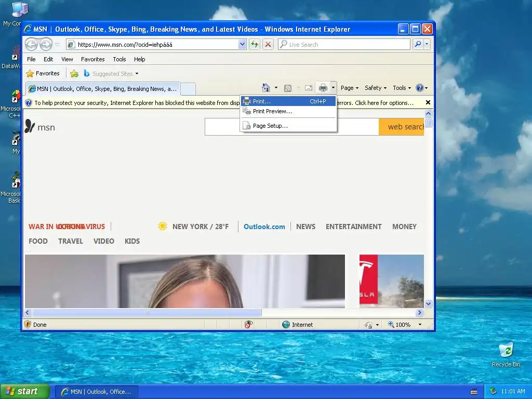The image size is (532, 399).
Task: Open the File menu
Action: 31,59
